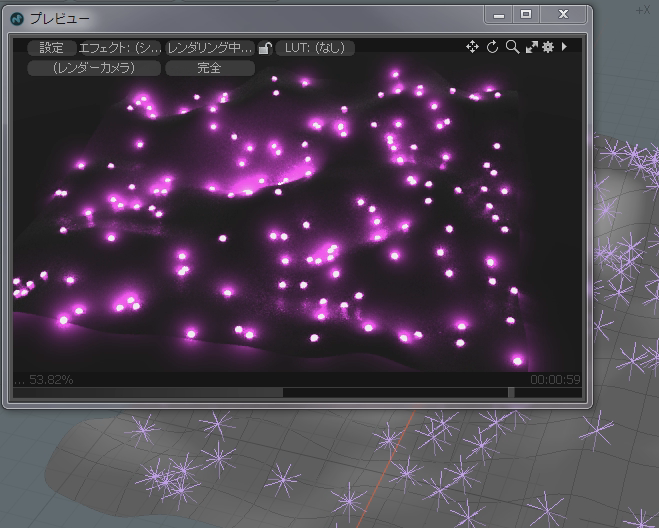Open the エフェクト dropdown

(x=120, y=48)
